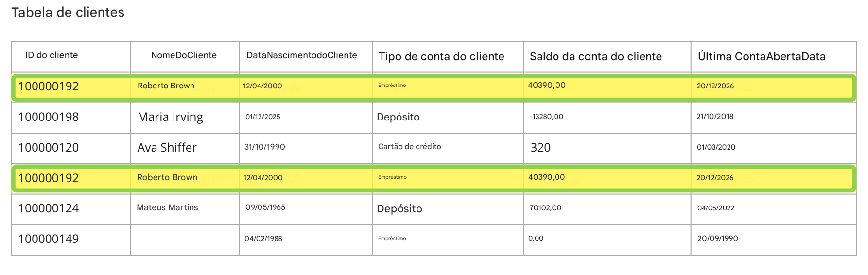Select the Maria Irving name cell

click(x=170, y=117)
